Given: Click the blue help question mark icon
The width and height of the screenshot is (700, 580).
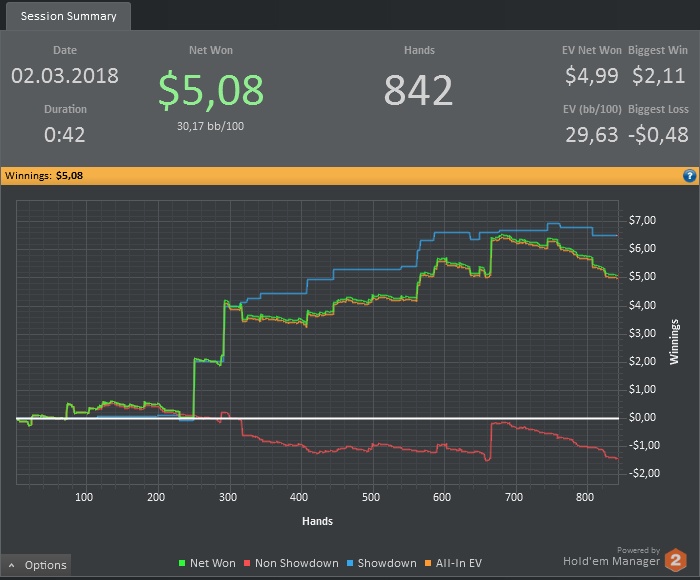Looking at the screenshot, I should 689,175.
